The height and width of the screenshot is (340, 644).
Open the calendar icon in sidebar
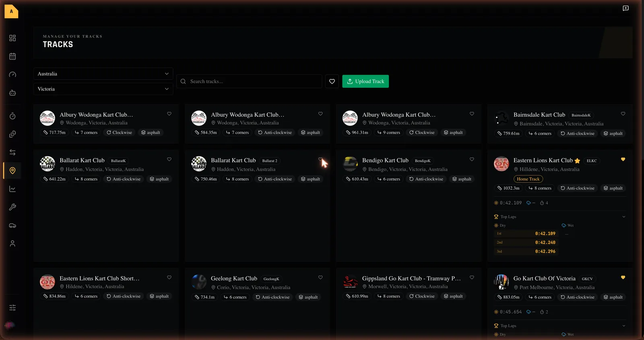[12, 56]
